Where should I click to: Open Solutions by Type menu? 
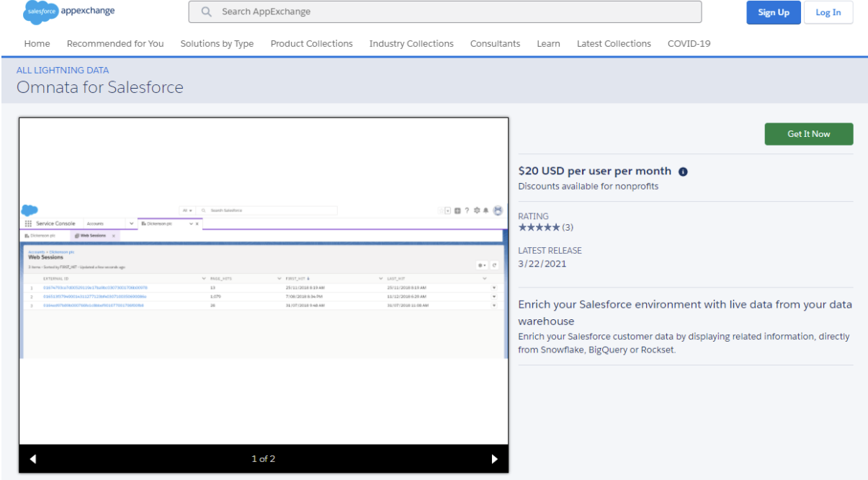pyautogui.click(x=217, y=44)
